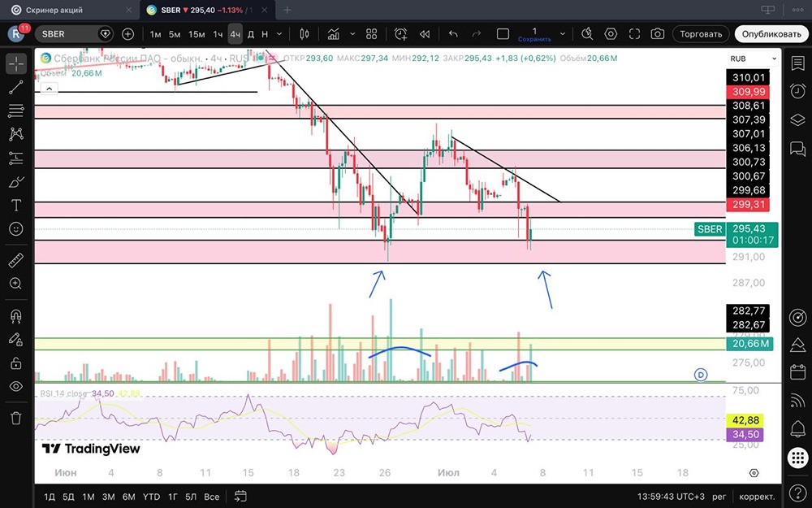The height and width of the screenshot is (508, 812).
Task: Click the Торговать button
Action: (701, 34)
